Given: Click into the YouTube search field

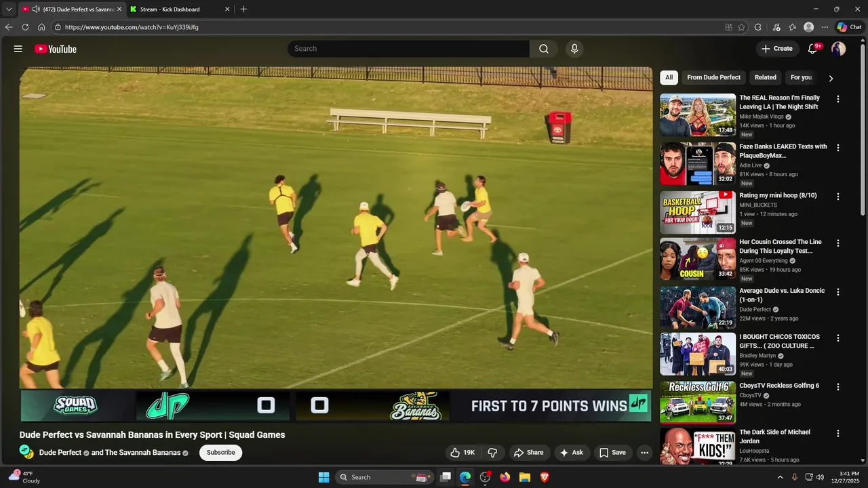Looking at the screenshot, I should pos(409,49).
